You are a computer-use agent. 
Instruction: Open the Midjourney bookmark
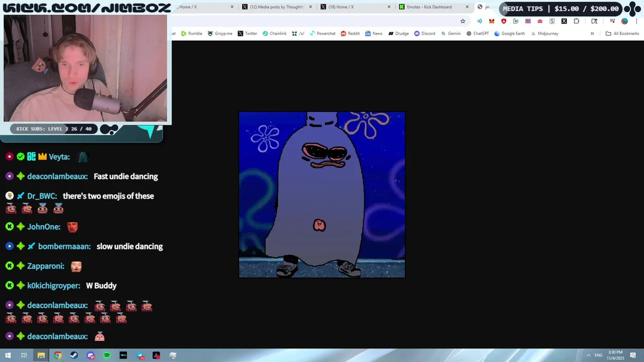point(544,34)
